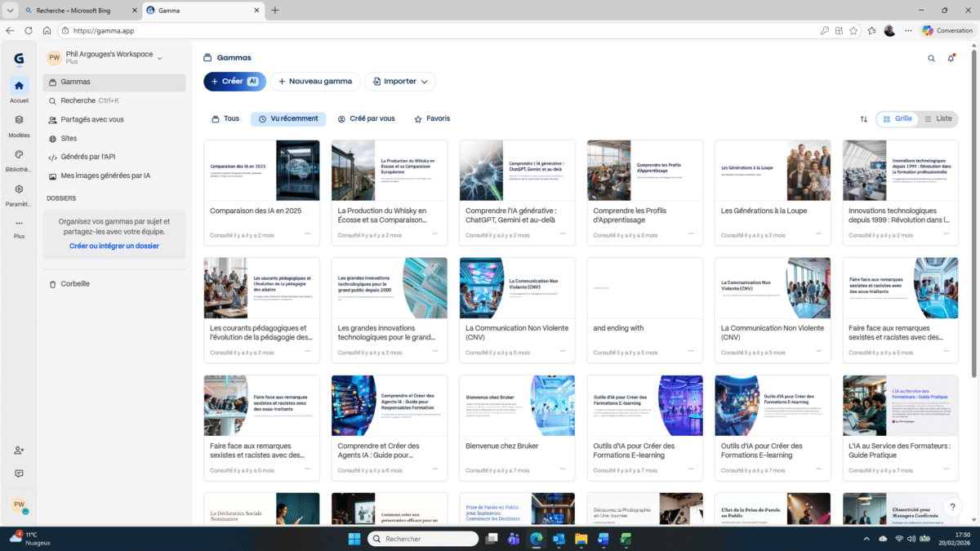Open the notifications bell icon
The image size is (980, 551).
pyautogui.click(x=951, y=58)
